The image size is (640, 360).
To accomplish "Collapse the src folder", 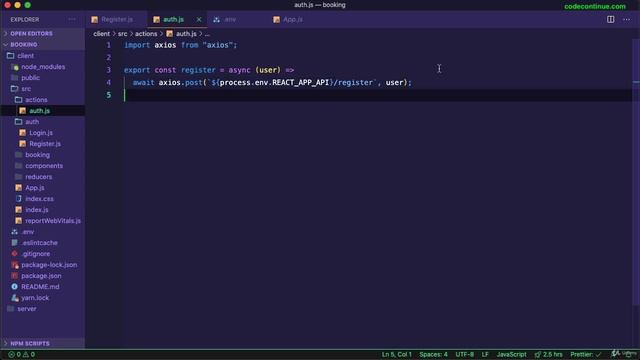I will [x=42, y=89].
